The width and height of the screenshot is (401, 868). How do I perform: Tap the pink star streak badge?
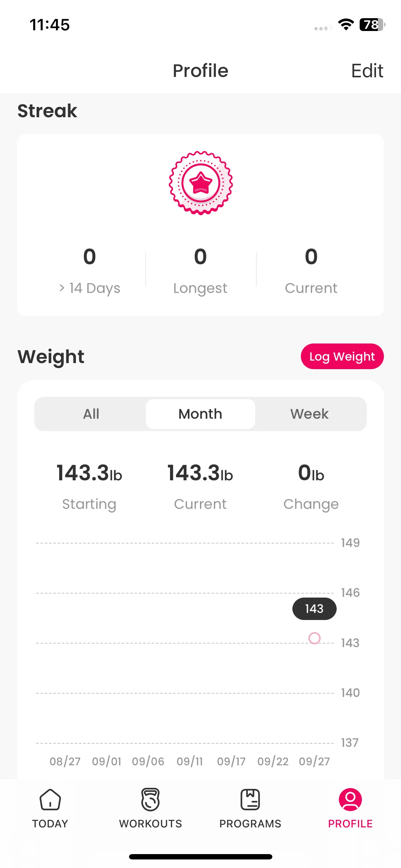click(x=201, y=183)
